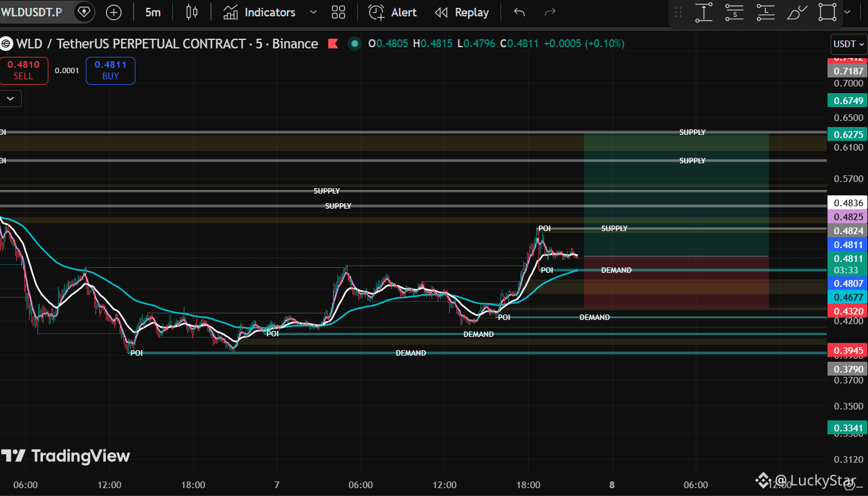Viewport: 868px width, 496px height.
Task: Click the 0.6749 price label
Action: [847, 100]
